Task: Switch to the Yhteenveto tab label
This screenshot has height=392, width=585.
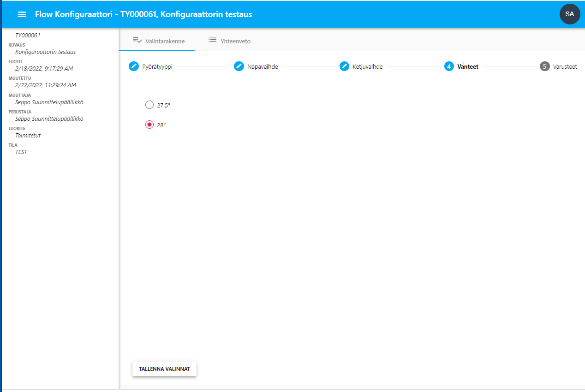Action: (236, 41)
